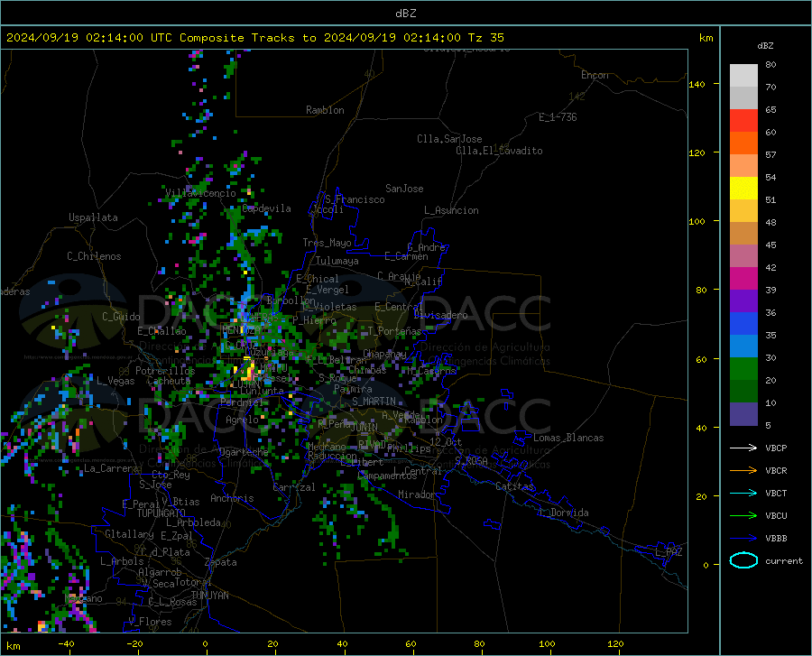812x656 pixels.
Task: Click the L_Vegas map label
Action: pyautogui.click(x=115, y=381)
